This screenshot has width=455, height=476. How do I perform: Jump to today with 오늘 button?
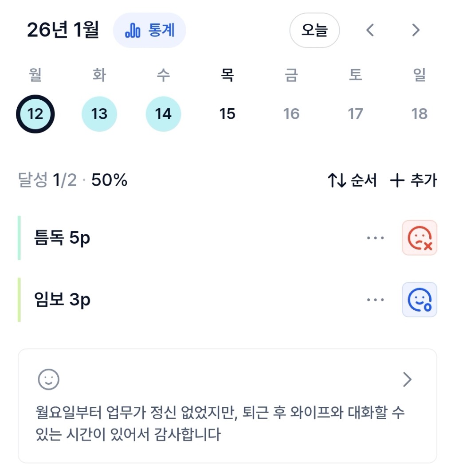(x=314, y=30)
